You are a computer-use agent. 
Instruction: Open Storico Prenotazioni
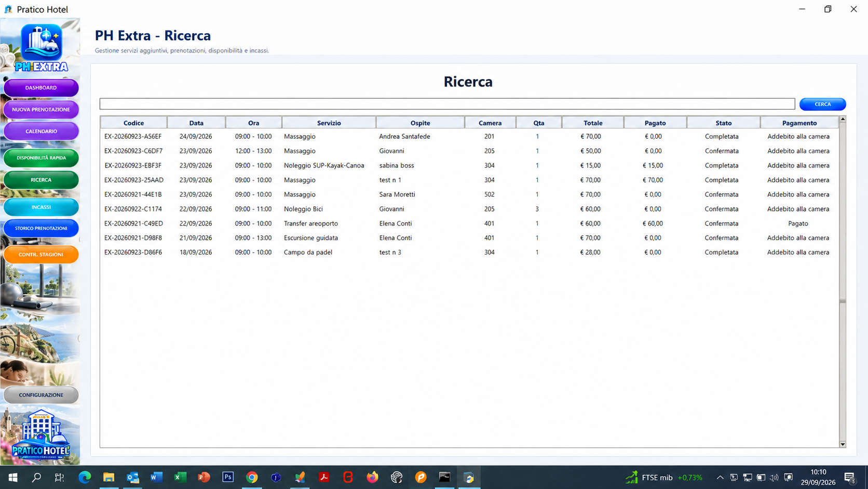pyautogui.click(x=41, y=228)
